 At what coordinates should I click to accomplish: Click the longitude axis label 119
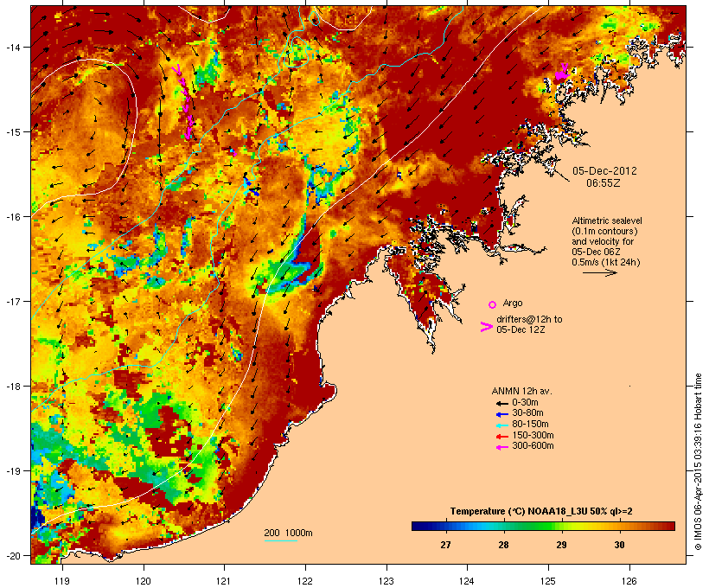(62, 581)
